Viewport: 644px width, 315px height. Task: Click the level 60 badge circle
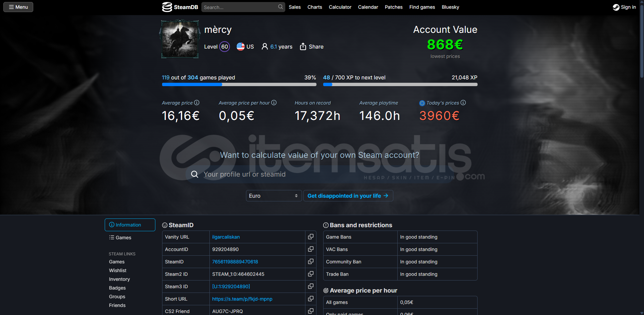pyautogui.click(x=225, y=47)
